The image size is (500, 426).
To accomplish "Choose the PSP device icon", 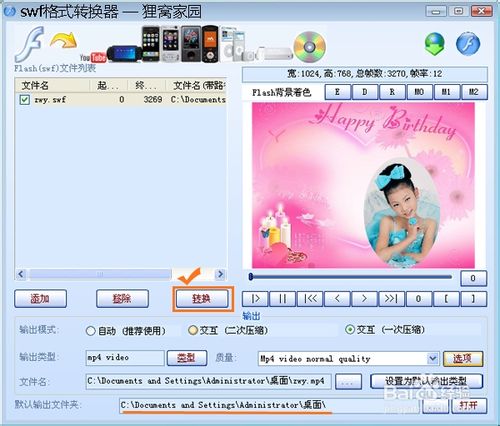I will point(124,54).
